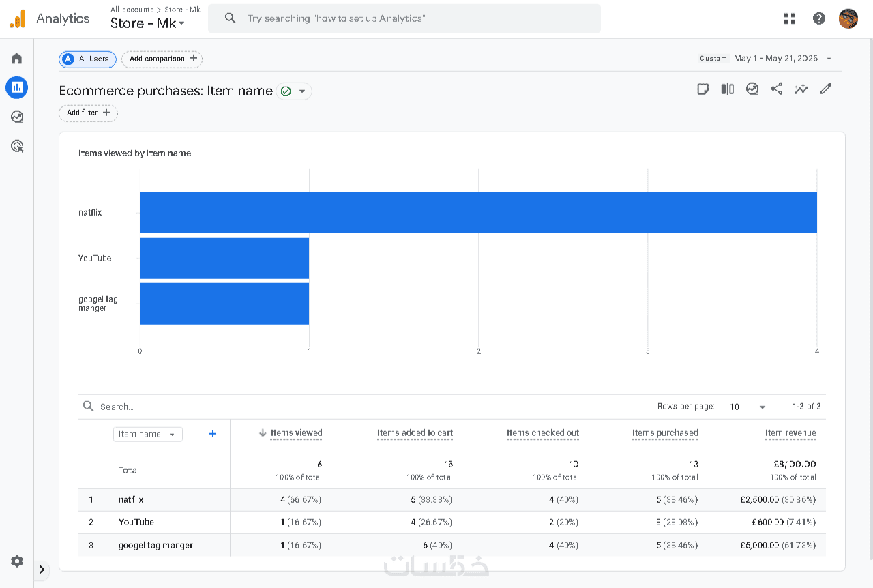Click the sparkline trend icon
Screen dimensions: 873x588
[x=801, y=89]
